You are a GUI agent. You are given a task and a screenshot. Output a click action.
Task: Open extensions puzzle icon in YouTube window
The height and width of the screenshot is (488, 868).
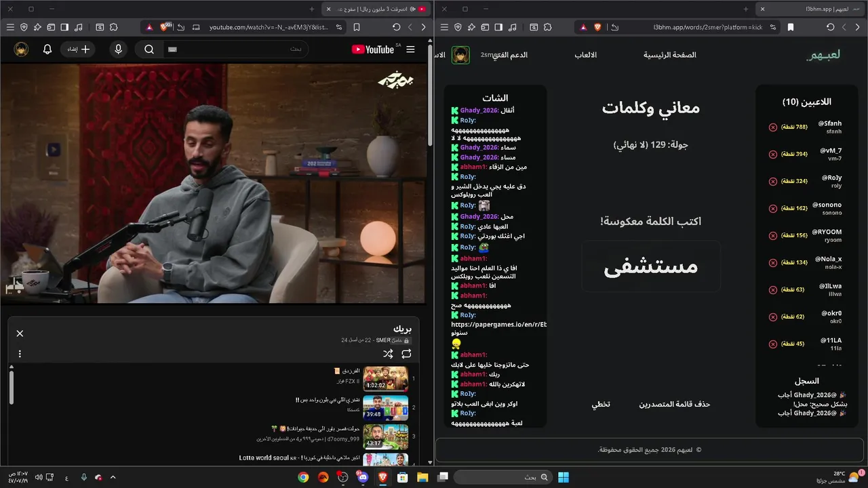click(113, 27)
